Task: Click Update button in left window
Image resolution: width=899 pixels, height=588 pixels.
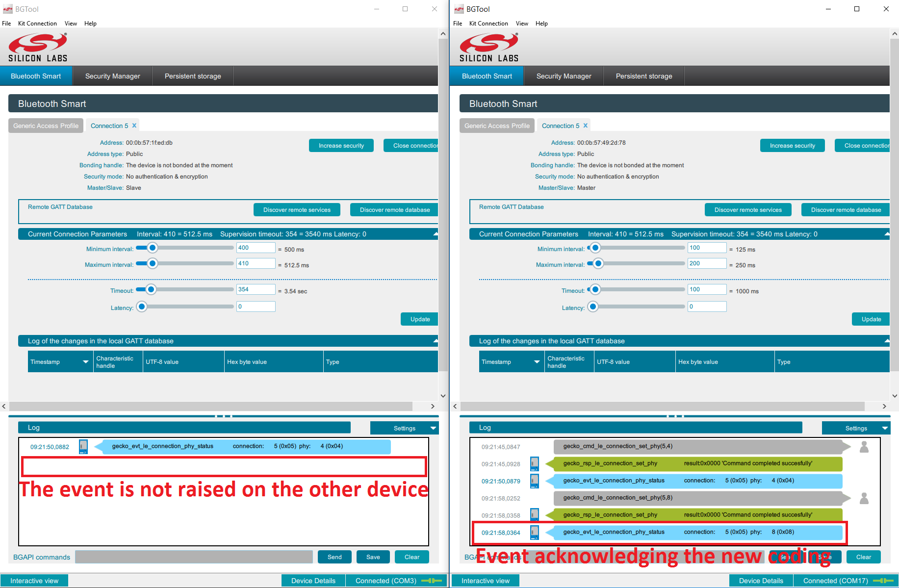Action: [x=420, y=319]
